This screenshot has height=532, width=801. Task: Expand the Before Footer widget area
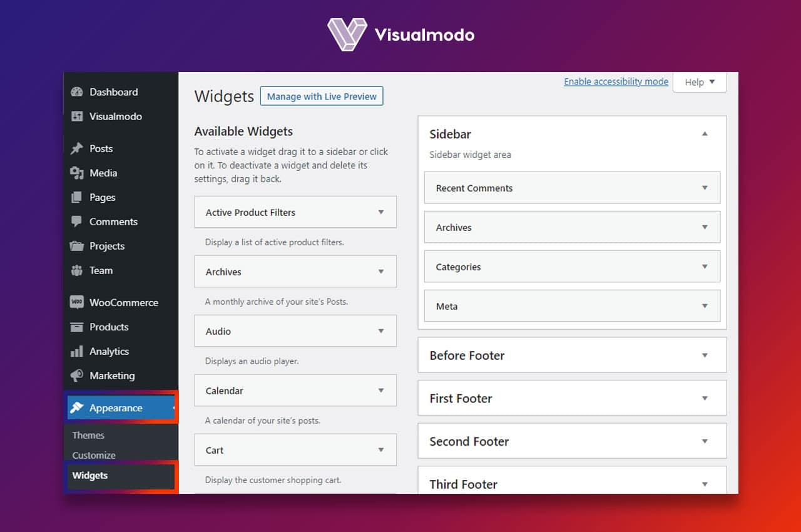tap(705, 355)
